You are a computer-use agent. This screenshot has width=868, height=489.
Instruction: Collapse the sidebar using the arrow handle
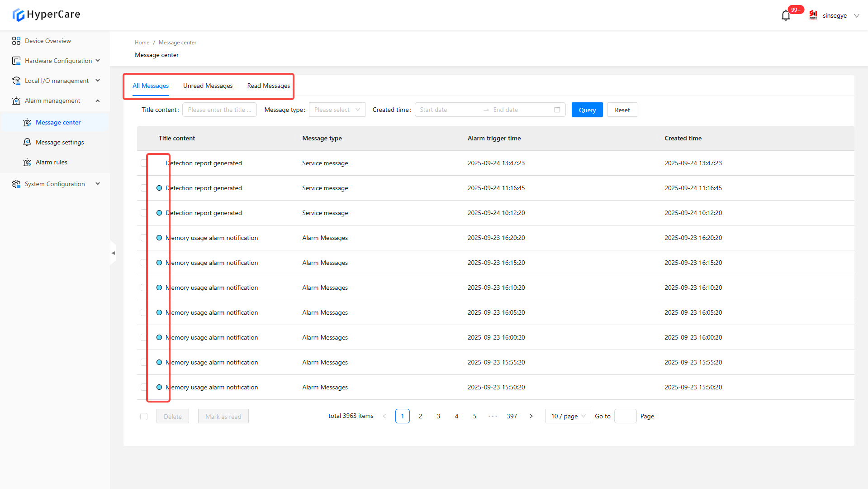[x=113, y=253]
